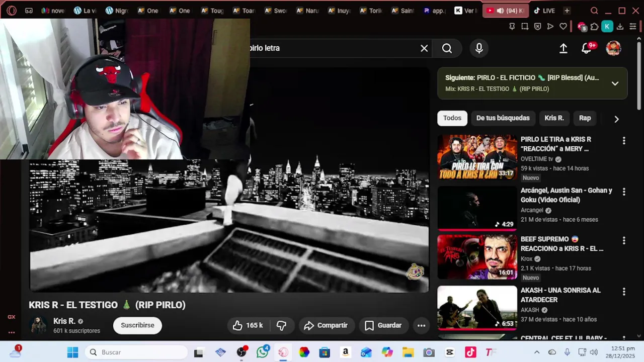
Task: Open the options menu for the AKASH video
Action: (624, 292)
